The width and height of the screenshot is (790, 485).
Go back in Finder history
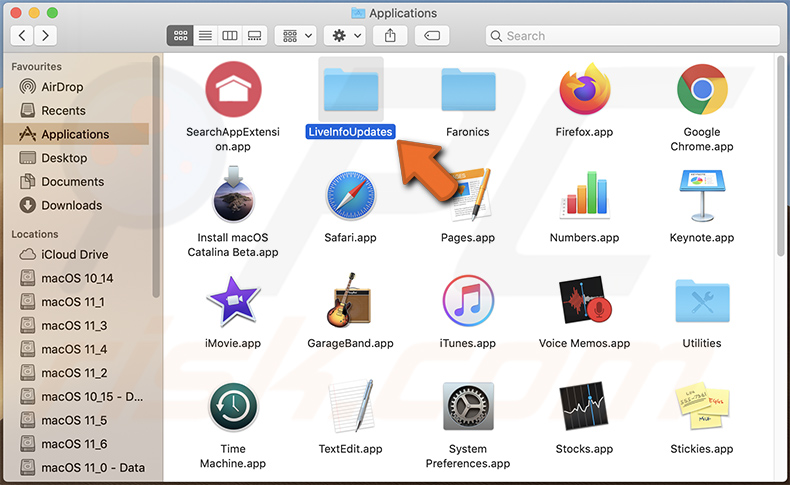[x=22, y=36]
